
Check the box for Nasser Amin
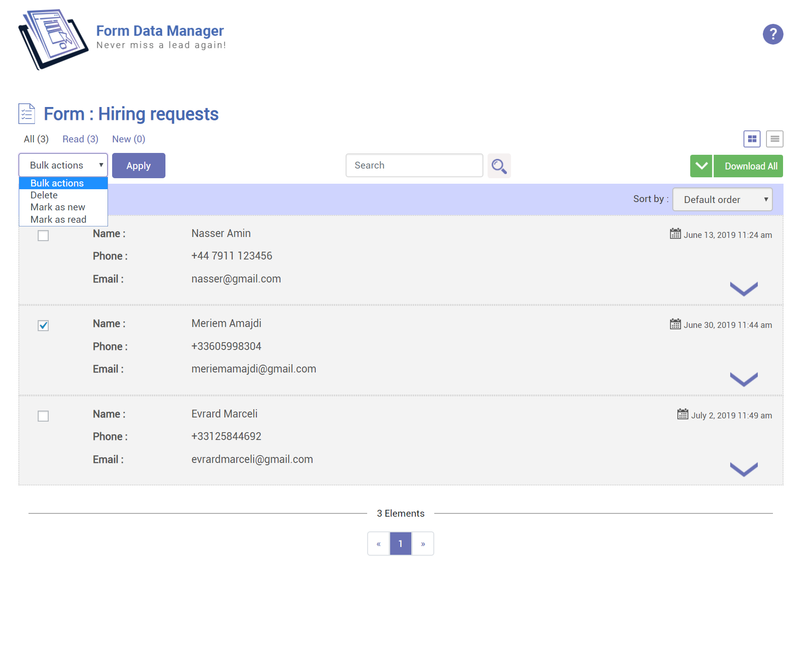pyautogui.click(x=43, y=236)
